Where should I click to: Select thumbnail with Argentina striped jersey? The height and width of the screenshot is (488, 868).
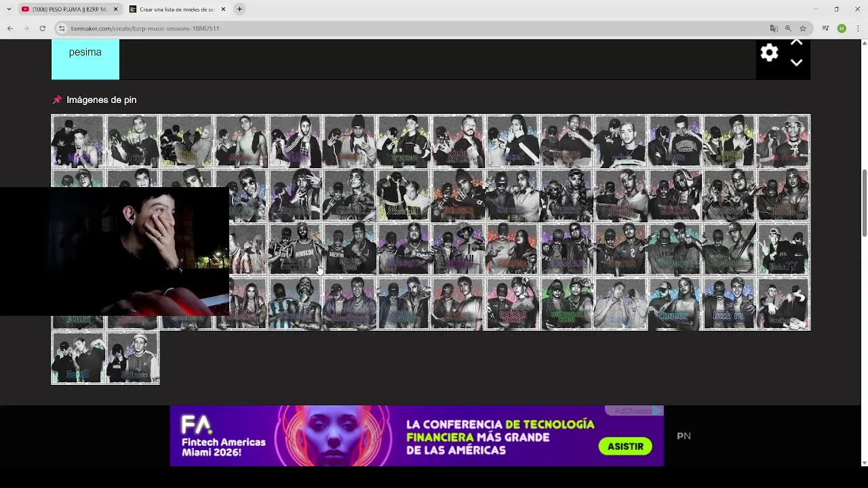tap(295, 304)
